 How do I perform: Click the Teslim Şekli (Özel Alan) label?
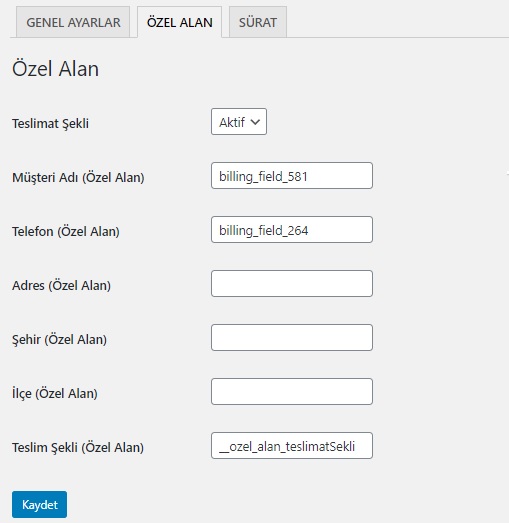[x=78, y=448]
